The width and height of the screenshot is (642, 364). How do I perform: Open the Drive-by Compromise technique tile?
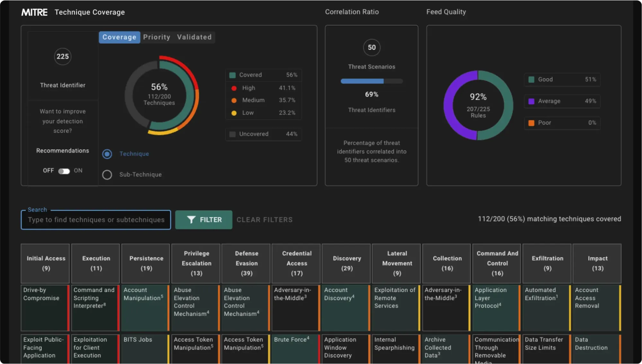(x=45, y=308)
